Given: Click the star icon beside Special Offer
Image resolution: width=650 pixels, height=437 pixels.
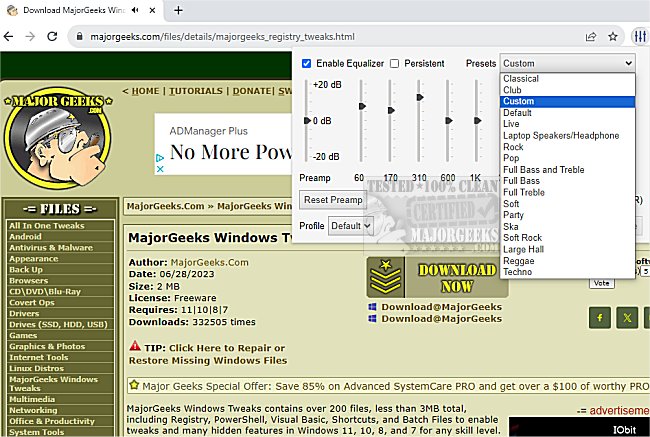Looking at the screenshot, I should tap(134, 385).
